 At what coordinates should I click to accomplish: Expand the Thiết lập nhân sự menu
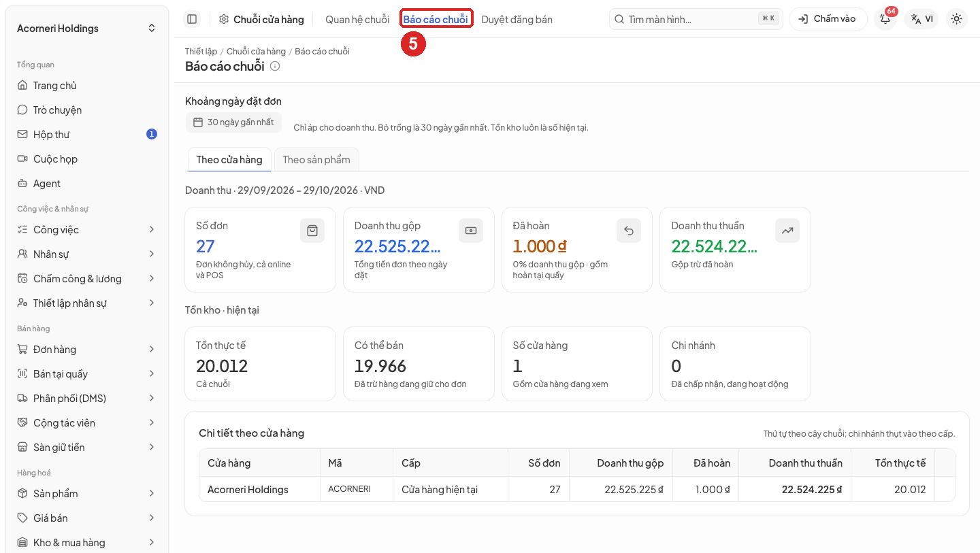click(x=87, y=303)
